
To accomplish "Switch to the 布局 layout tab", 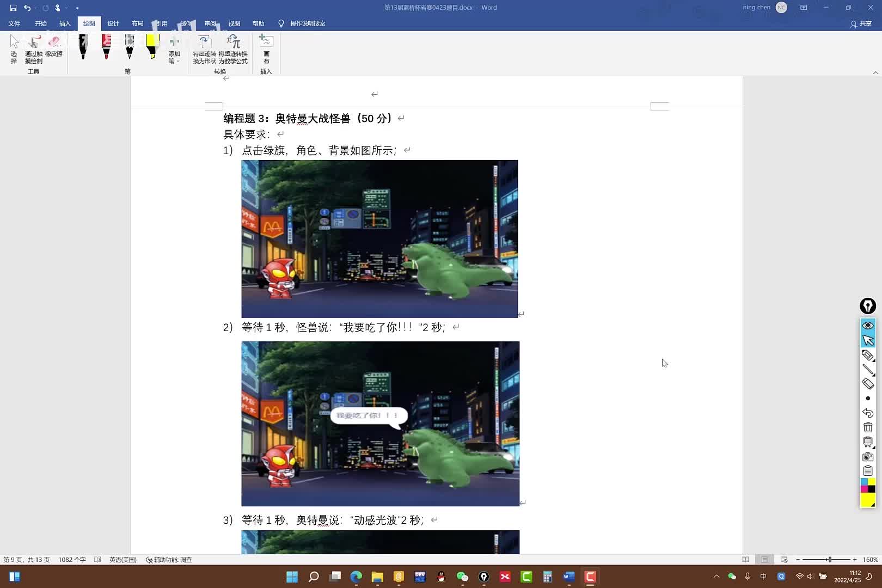I will click(137, 23).
